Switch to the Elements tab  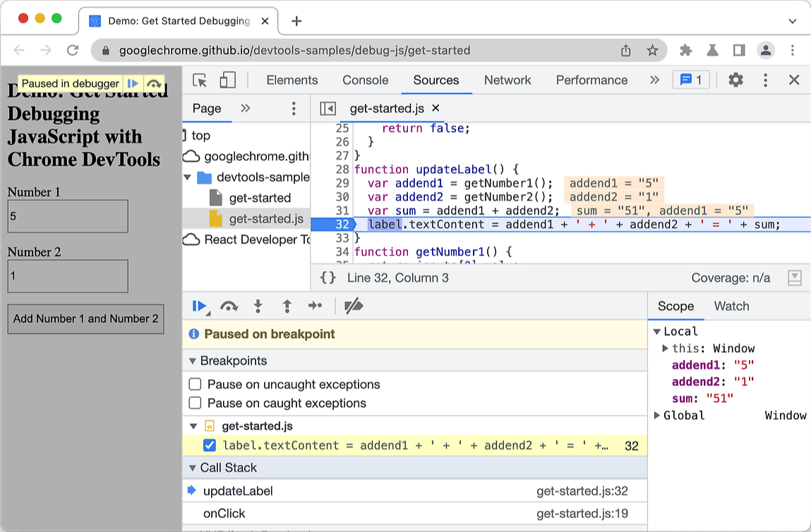292,80
